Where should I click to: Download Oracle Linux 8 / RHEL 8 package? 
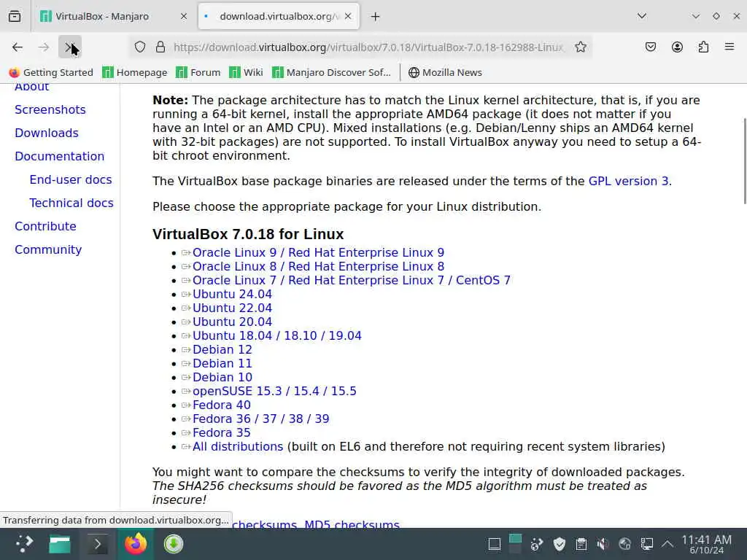(318, 266)
